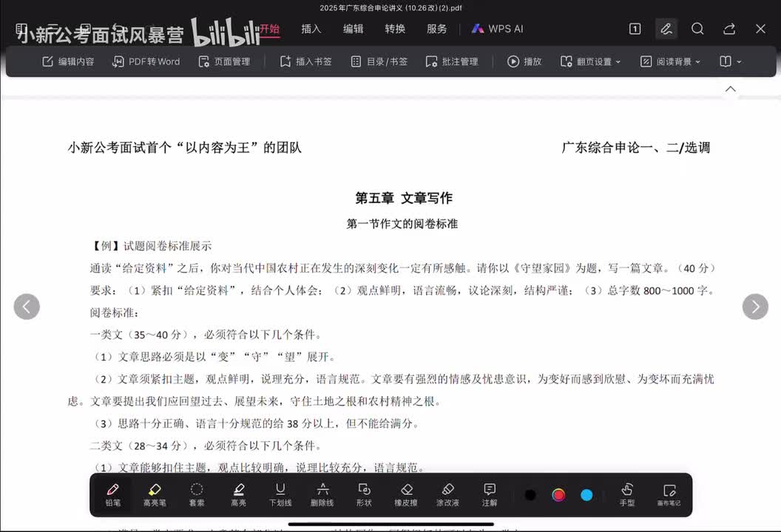Open the 编辑 tab

click(x=353, y=29)
